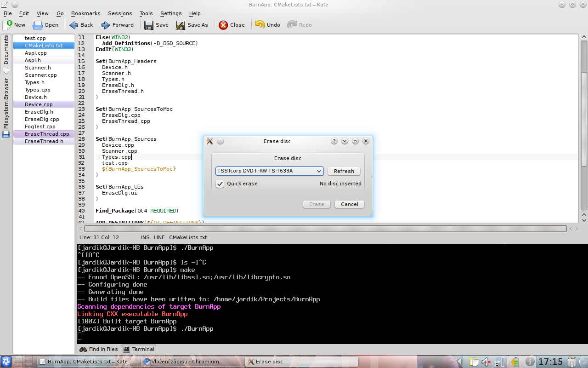Viewport: 588px width, 368px height.
Task: Open the Settings menu
Action: (x=171, y=13)
